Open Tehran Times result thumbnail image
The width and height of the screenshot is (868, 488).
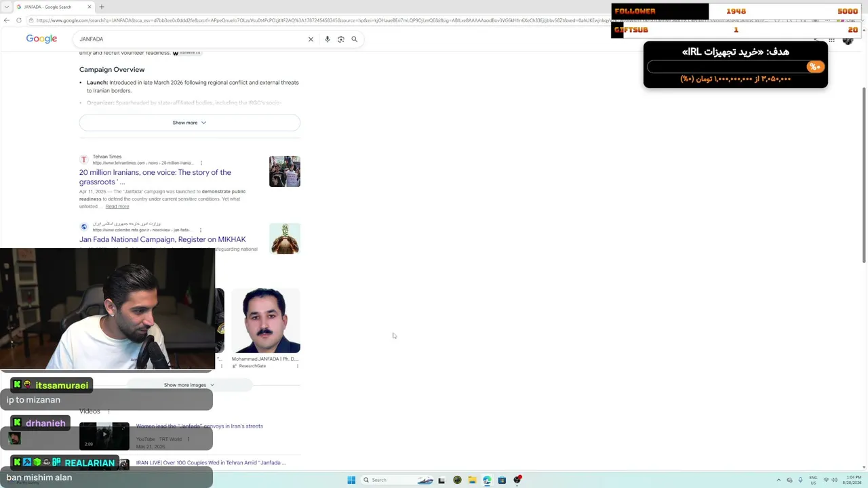tap(285, 171)
